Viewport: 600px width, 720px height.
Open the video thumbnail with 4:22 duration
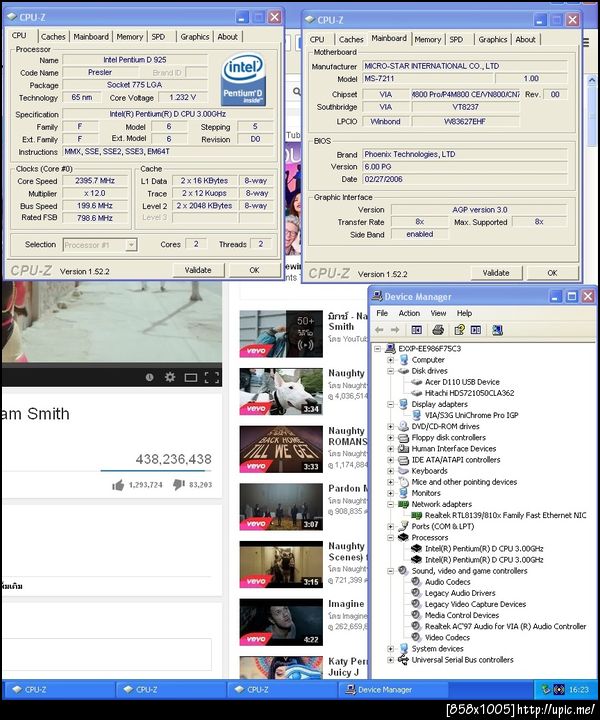click(x=281, y=622)
